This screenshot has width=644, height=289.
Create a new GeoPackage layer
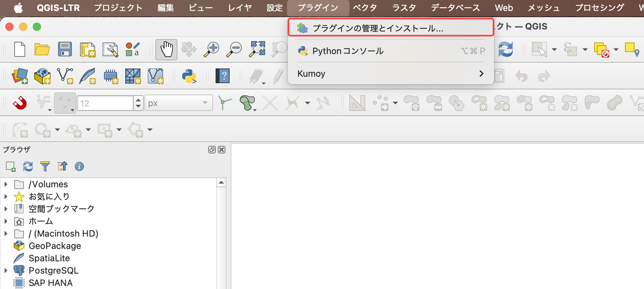pos(42,76)
